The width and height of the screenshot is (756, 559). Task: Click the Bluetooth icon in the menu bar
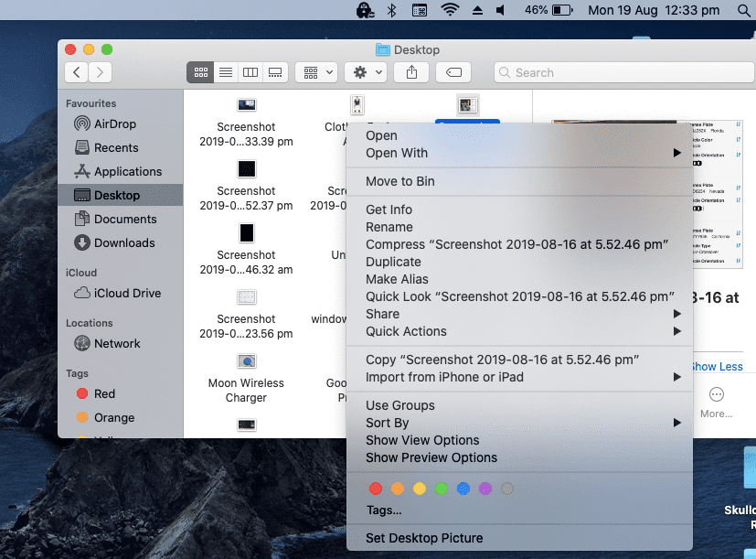pyautogui.click(x=393, y=12)
